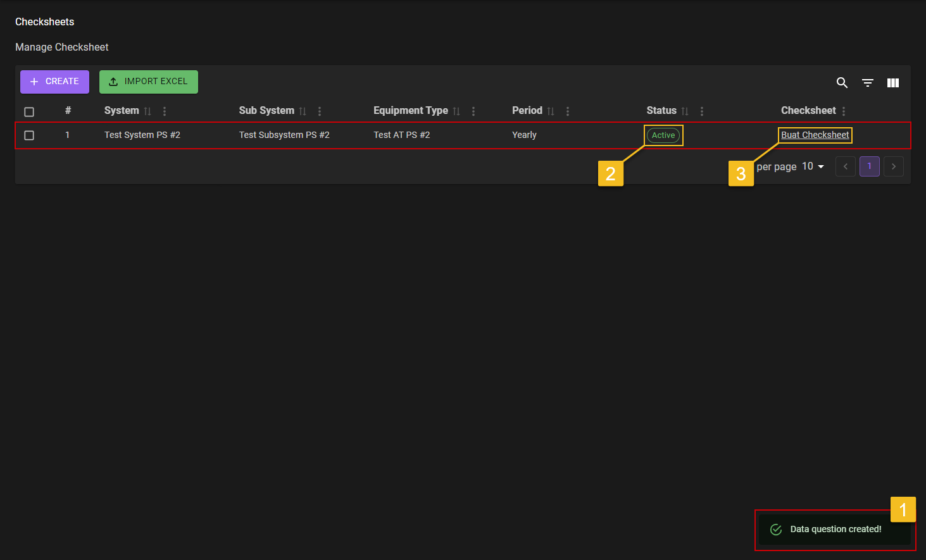Open the Checksheet column menu
Viewport: 926px width, 560px height.
[x=843, y=110]
